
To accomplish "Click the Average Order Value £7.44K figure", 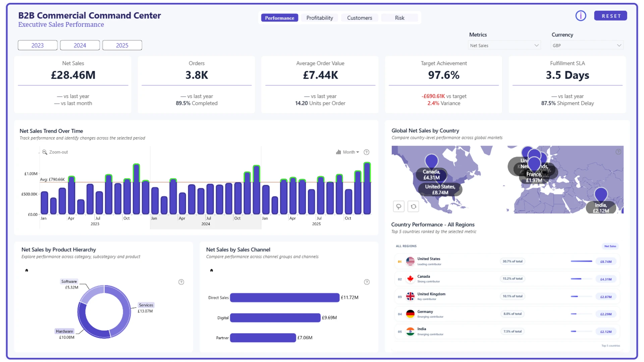I will point(320,75).
